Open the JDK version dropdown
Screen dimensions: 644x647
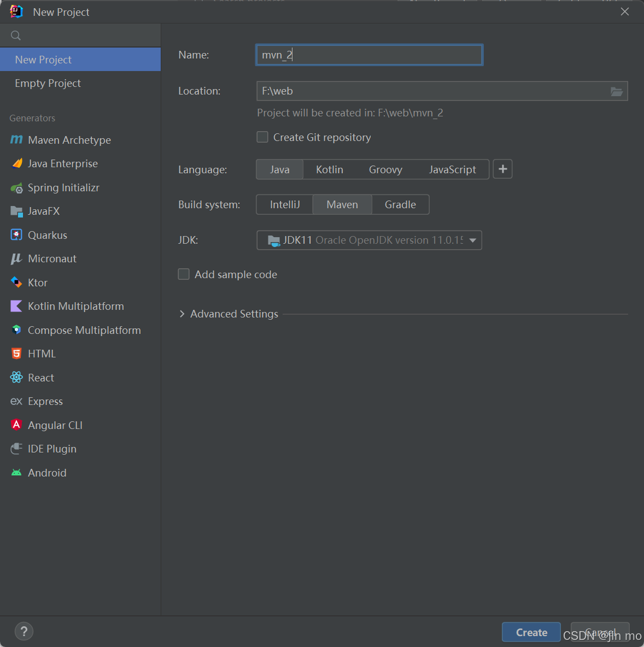(x=369, y=240)
